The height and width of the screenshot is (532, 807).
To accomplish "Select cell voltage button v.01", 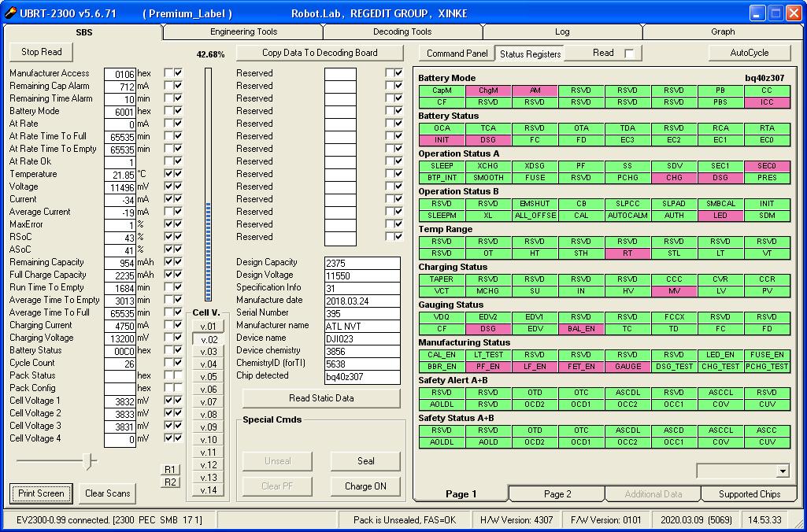I will (209, 326).
